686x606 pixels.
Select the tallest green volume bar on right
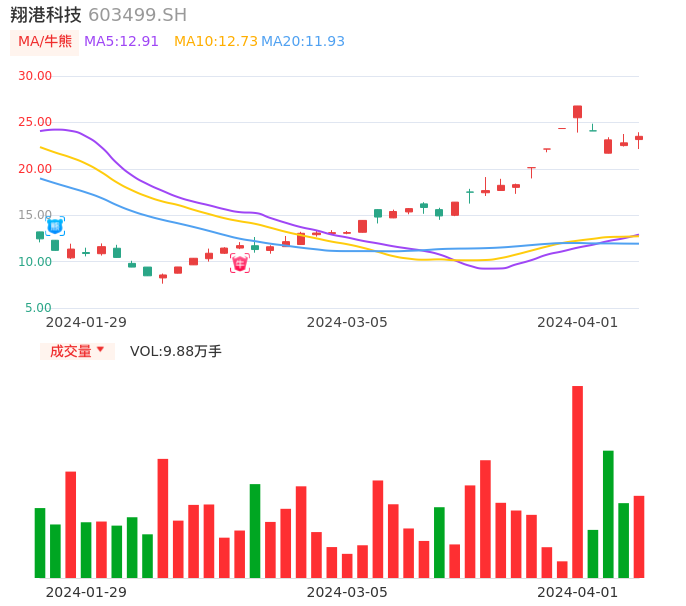coord(608,513)
